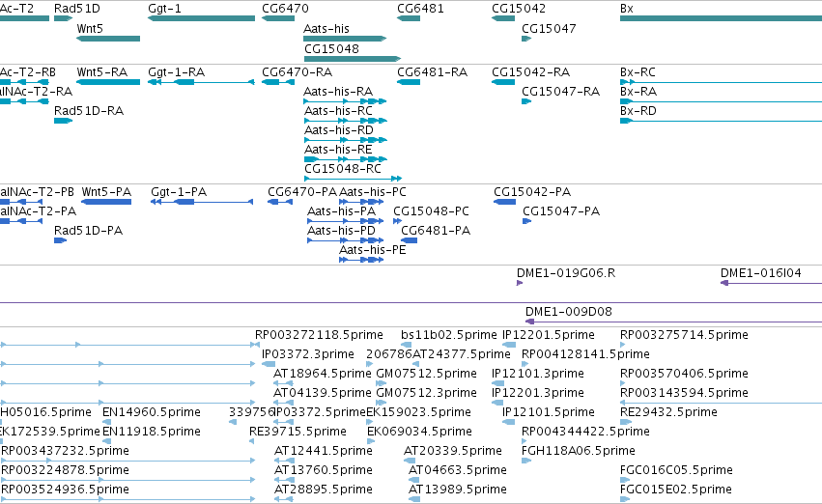Viewport: 822px width, 504px height.
Task: Select the Aats-his gene label
Action: 326,29
